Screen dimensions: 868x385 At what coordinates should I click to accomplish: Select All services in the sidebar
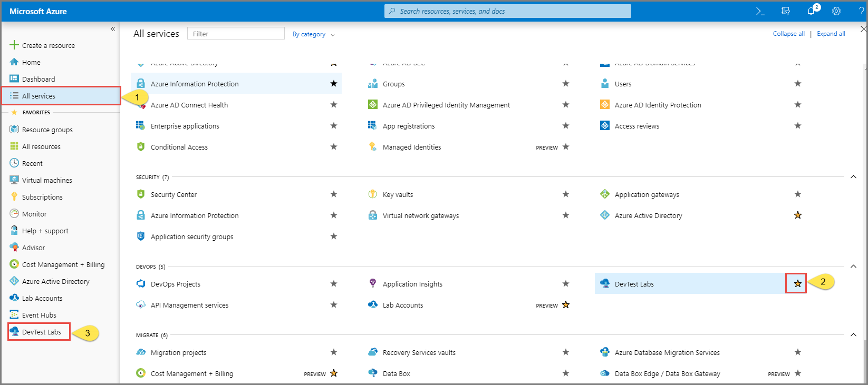tap(38, 96)
